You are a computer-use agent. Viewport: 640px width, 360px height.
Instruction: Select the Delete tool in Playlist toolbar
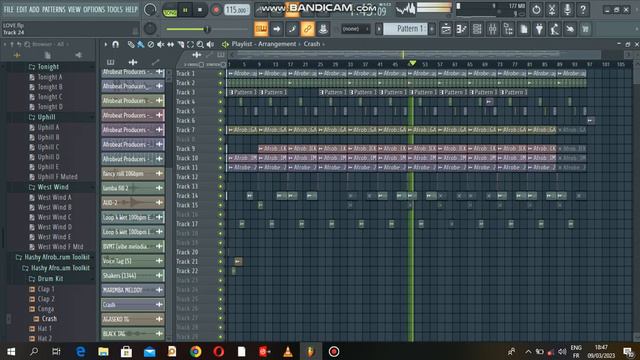click(151, 44)
